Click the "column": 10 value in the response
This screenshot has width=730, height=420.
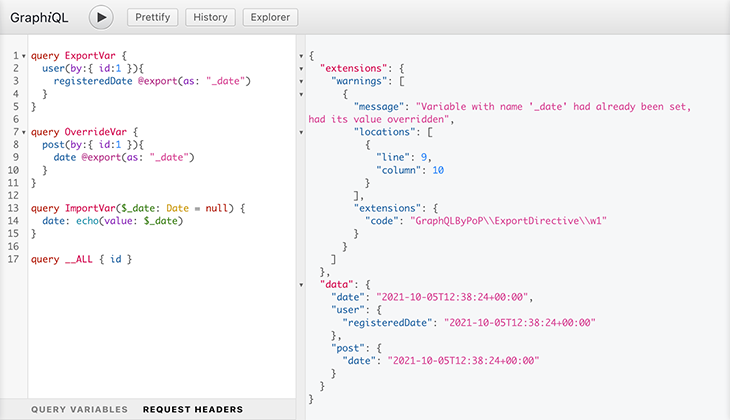438,170
